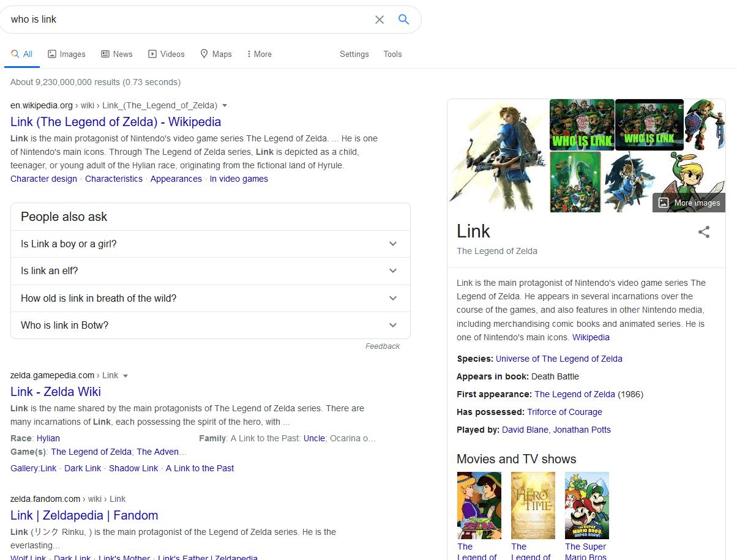Click the Appearances sitelink

(x=176, y=179)
